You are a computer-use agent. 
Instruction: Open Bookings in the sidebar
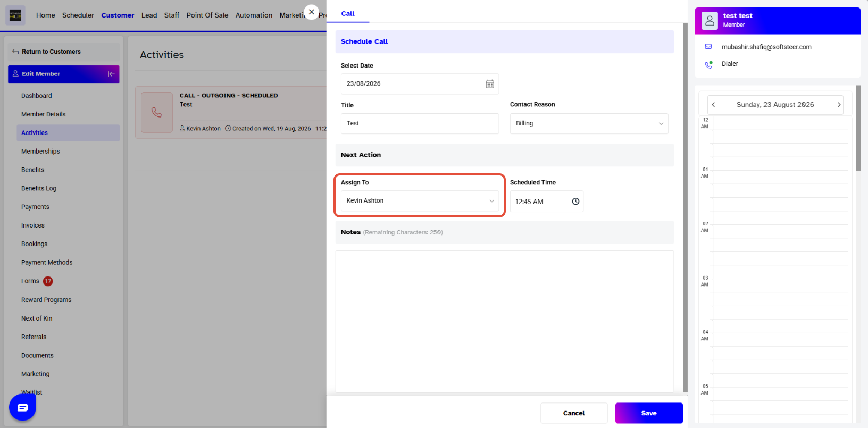click(35, 244)
